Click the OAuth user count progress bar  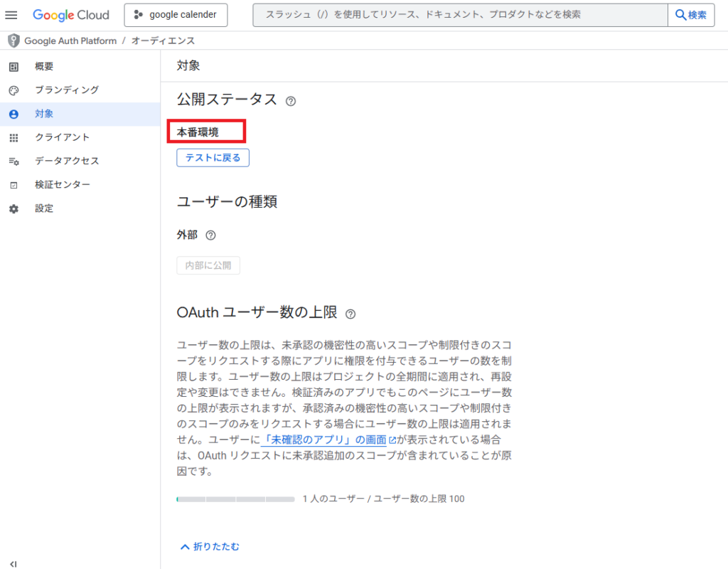[x=235, y=499]
